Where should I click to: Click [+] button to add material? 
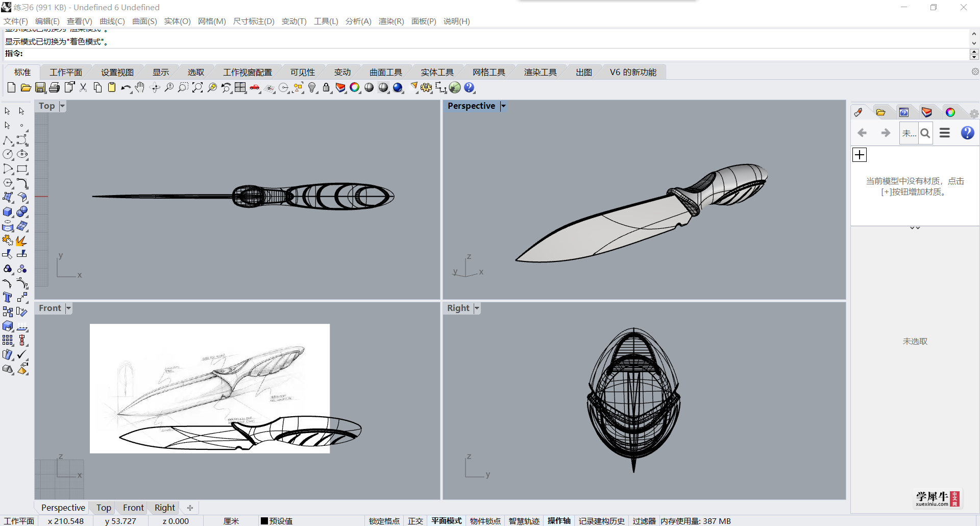pyautogui.click(x=860, y=155)
